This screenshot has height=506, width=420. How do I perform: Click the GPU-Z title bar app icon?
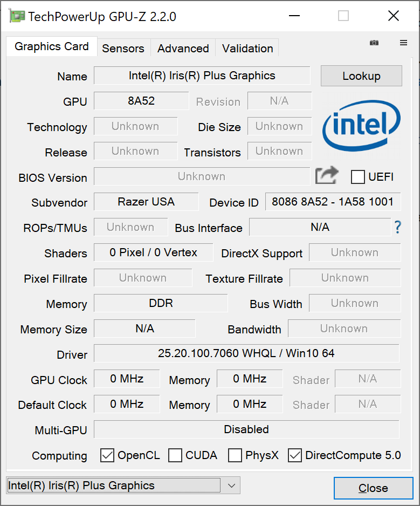coord(16,16)
